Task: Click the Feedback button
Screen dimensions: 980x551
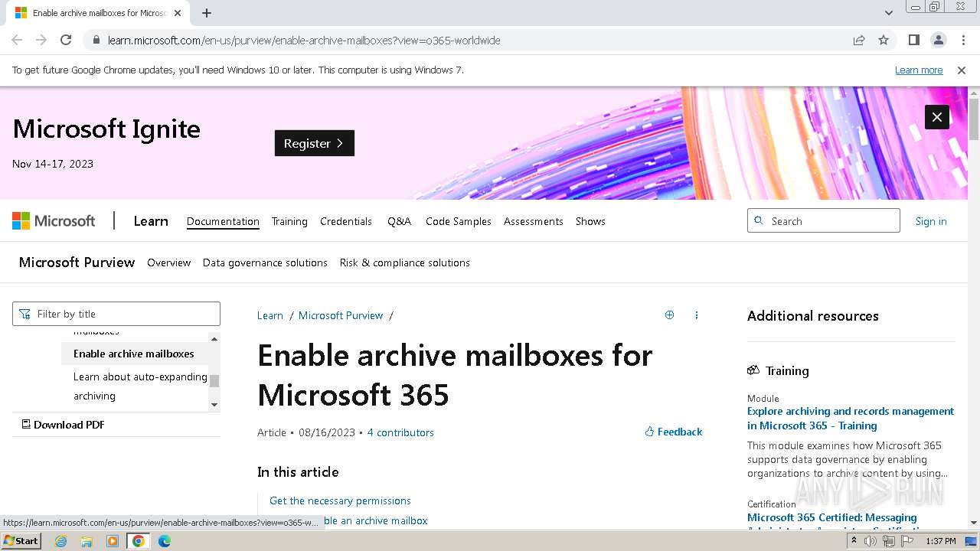Action: 674,432
